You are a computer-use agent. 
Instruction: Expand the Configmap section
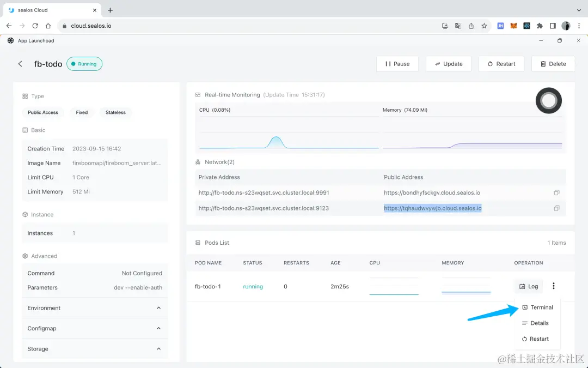click(95, 328)
